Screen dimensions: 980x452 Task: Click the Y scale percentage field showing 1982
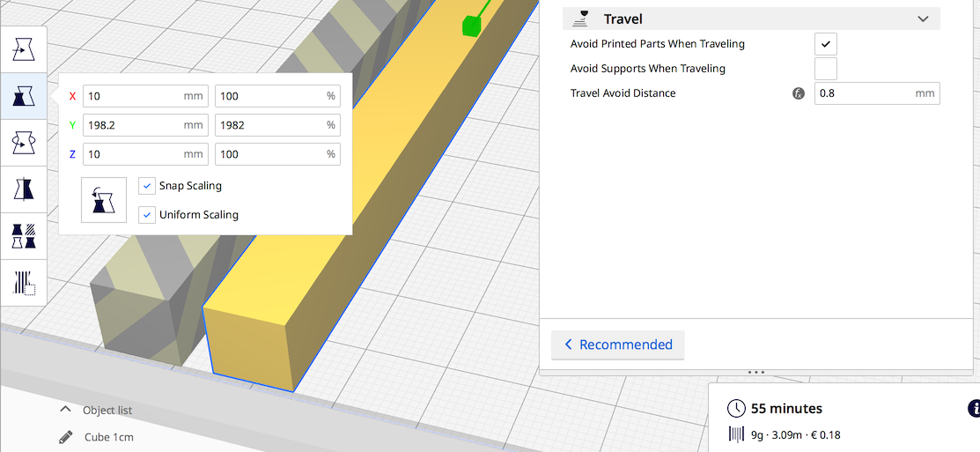(x=277, y=125)
